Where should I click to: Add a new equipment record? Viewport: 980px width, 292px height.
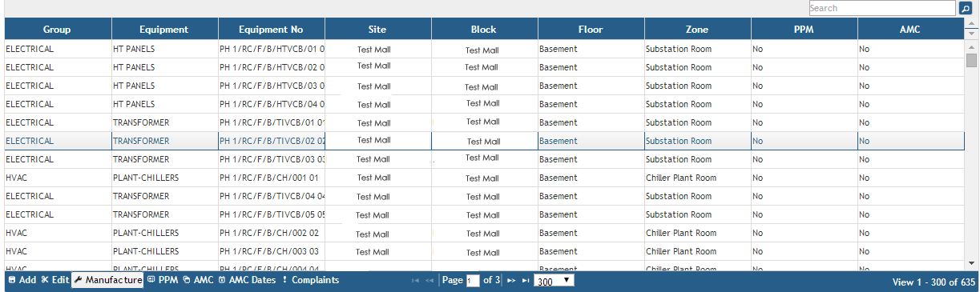[22, 280]
